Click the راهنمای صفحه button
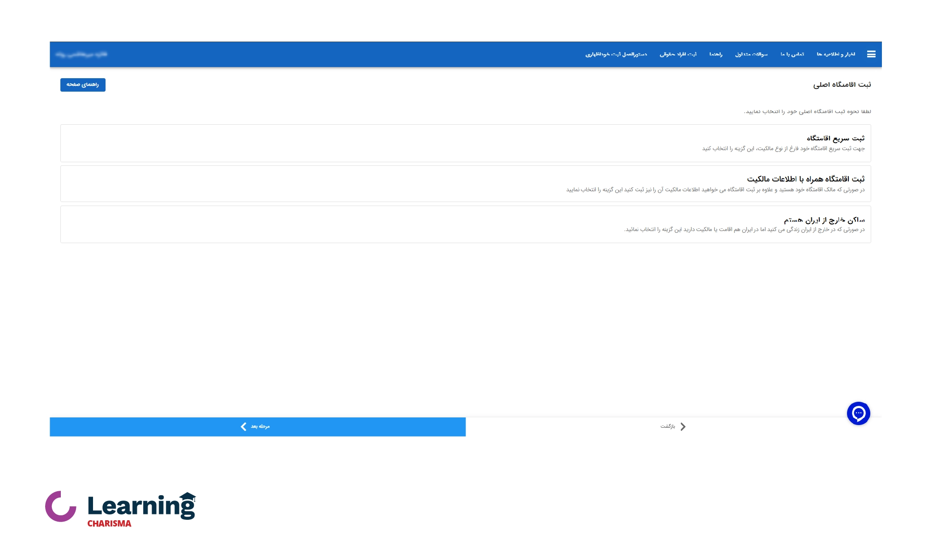Viewport: 932px width, 560px height. point(83,85)
